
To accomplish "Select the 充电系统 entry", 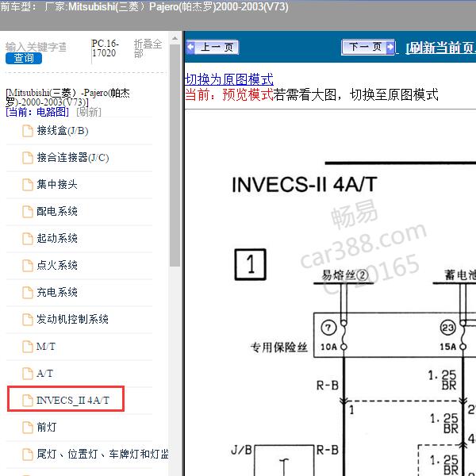I will click(x=57, y=292).
